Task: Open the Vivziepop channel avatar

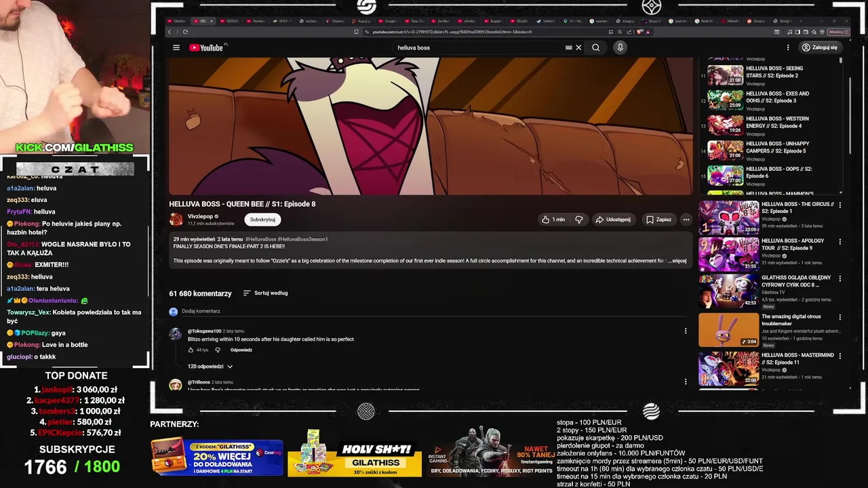Action: pyautogui.click(x=176, y=219)
